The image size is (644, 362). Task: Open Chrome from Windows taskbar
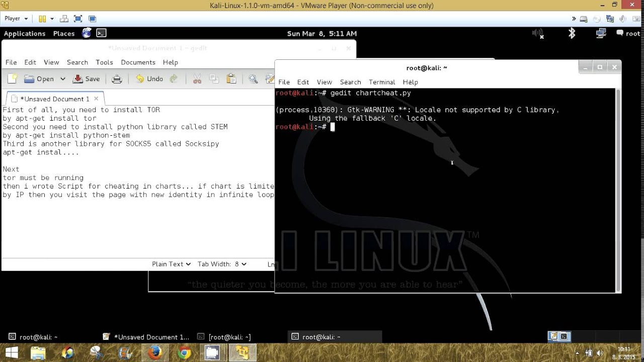click(184, 353)
